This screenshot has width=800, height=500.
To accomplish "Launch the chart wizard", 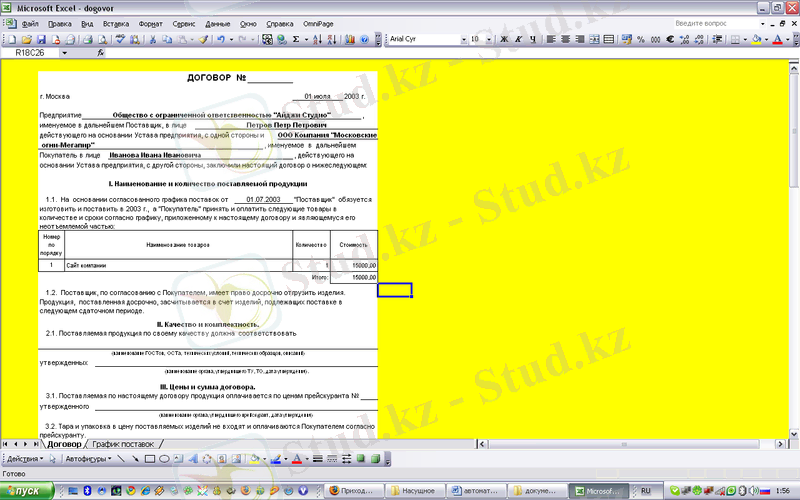I will [x=350, y=39].
